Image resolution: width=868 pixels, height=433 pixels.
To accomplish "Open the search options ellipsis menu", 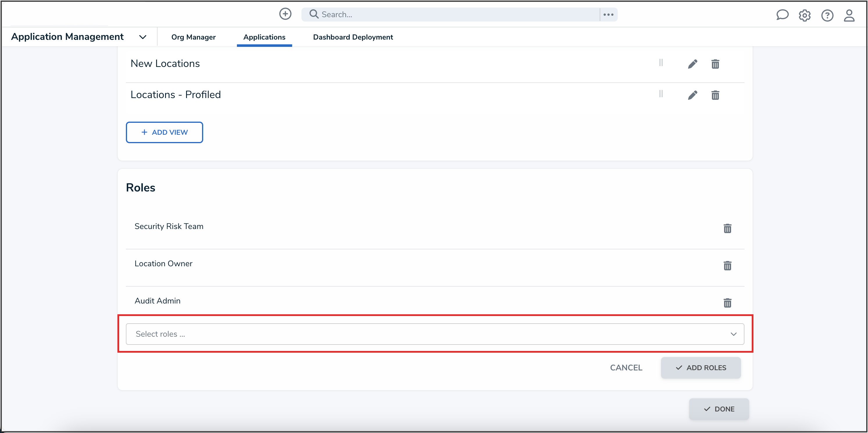I will tap(608, 15).
